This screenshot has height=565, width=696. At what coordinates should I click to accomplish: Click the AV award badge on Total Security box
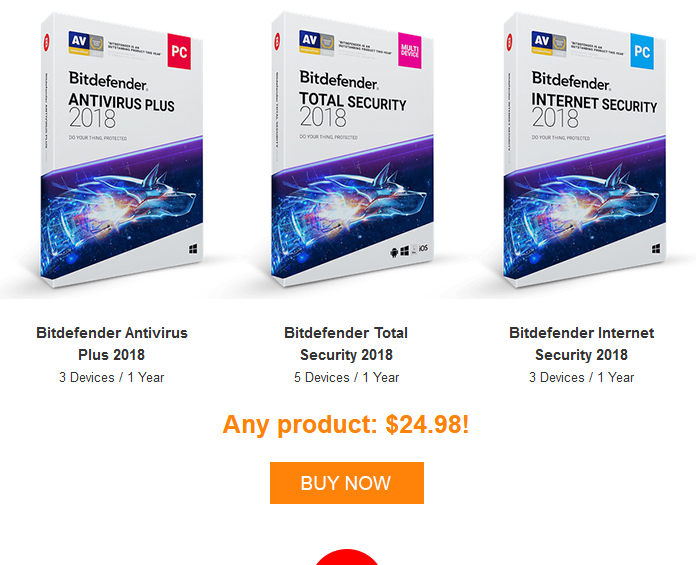pos(310,42)
